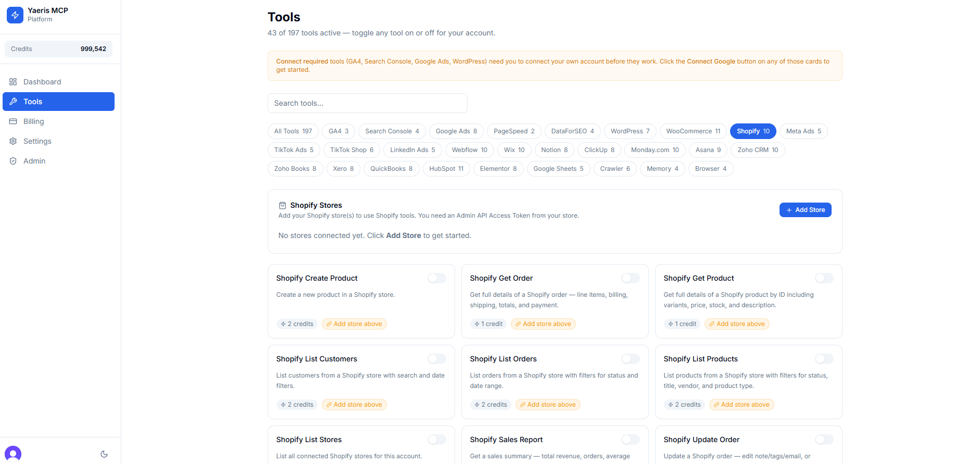The image size is (980, 464).
Task: Show Memory tools
Action: tap(662, 169)
